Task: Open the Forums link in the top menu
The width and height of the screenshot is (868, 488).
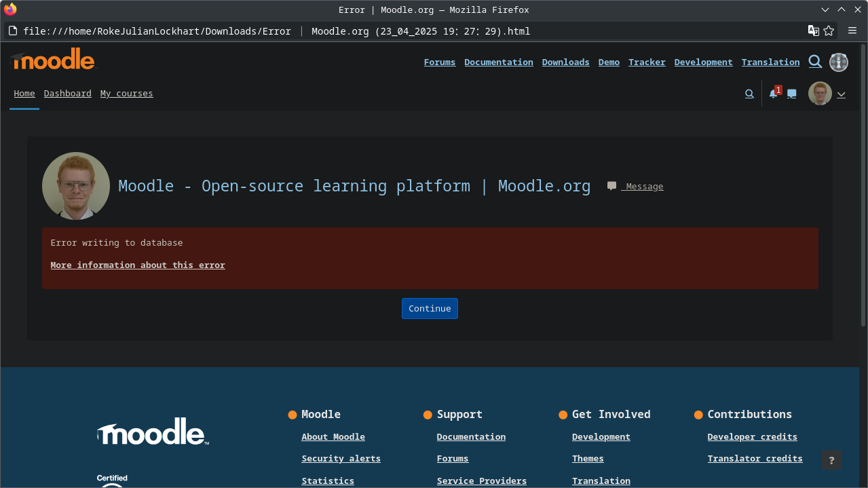Action: 440,62
